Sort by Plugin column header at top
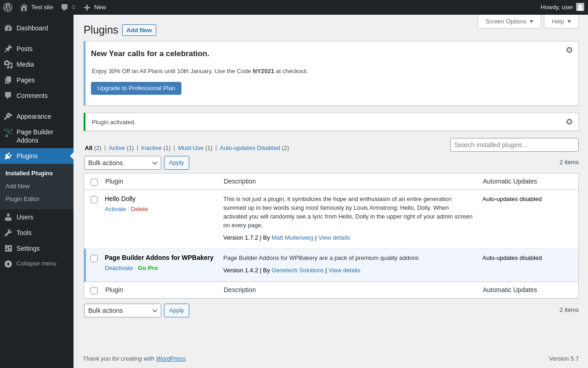The height and width of the screenshot is (368, 588). [x=114, y=181]
